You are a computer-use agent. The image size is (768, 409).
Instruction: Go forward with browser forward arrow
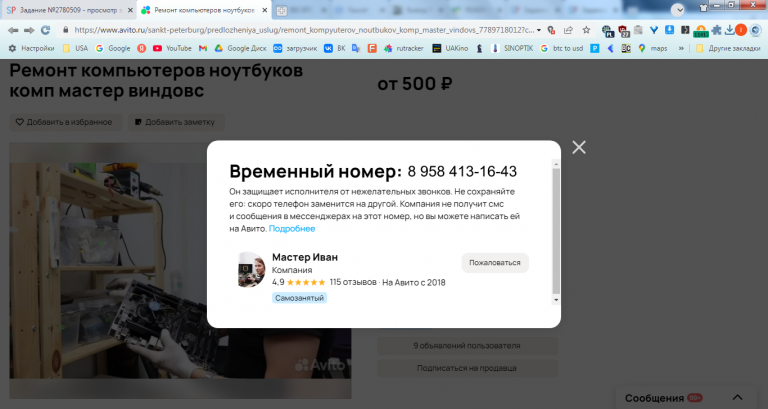tap(29, 30)
